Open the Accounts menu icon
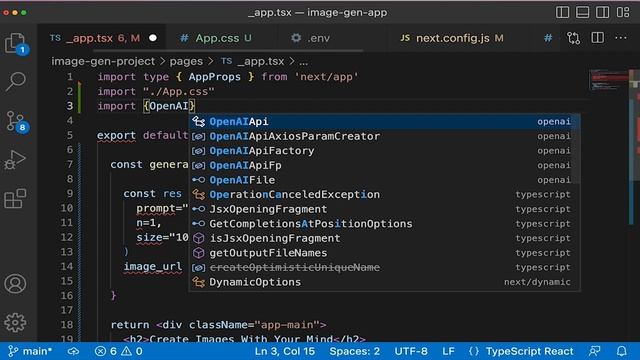Viewport: 640px width, 360px height. click(x=16, y=284)
